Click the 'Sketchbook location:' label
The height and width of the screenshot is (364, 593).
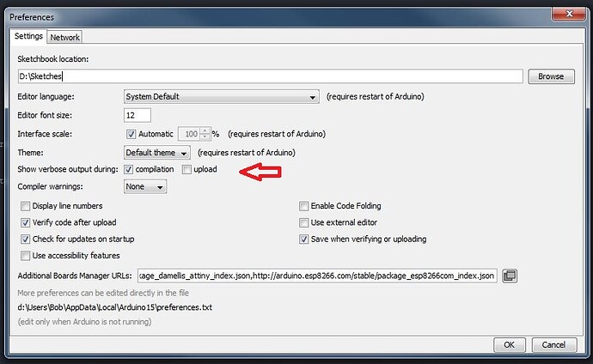[53, 59]
